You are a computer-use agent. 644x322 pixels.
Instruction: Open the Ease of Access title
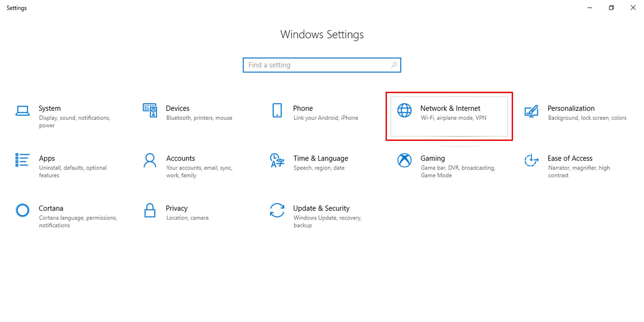point(570,158)
